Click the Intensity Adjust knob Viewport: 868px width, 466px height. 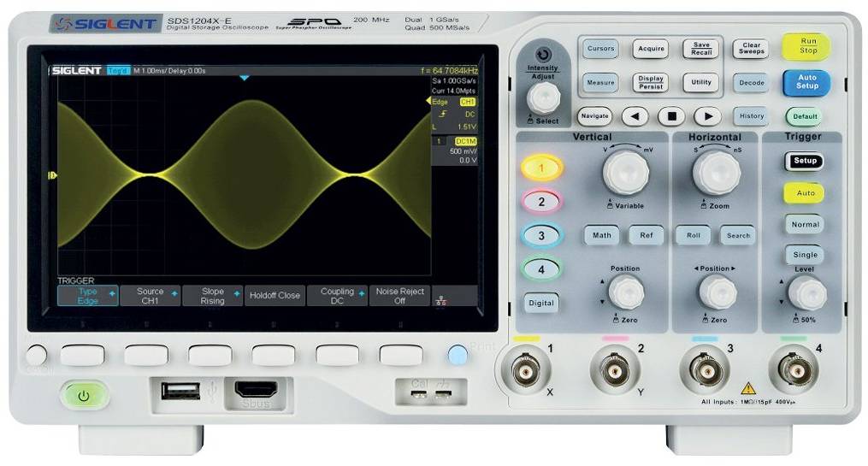543,98
